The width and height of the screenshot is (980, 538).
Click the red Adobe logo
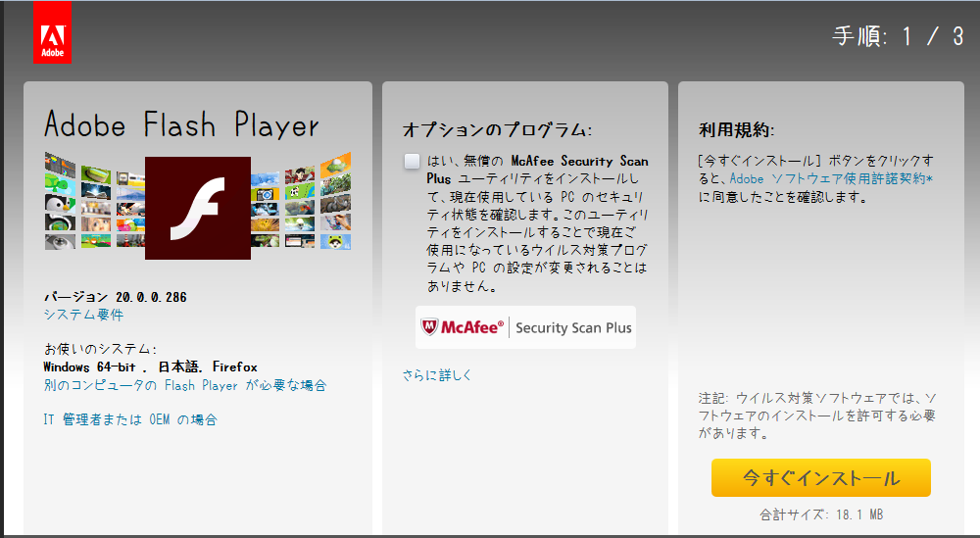53,32
